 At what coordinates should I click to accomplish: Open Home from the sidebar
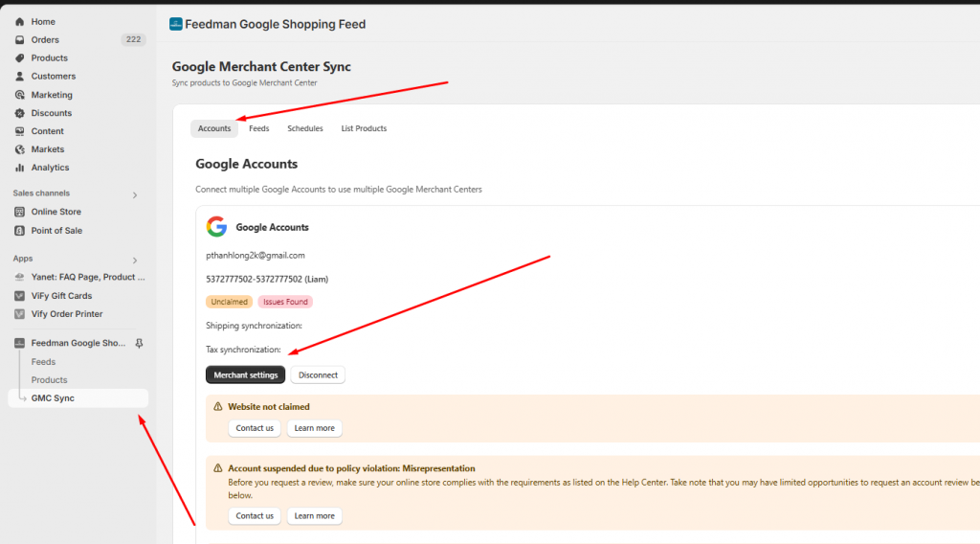point(43,22)
